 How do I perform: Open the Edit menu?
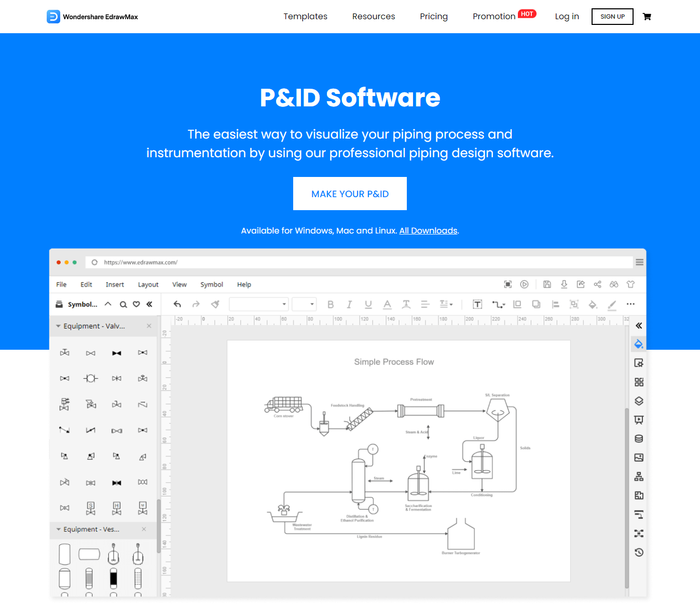point(86,284)
